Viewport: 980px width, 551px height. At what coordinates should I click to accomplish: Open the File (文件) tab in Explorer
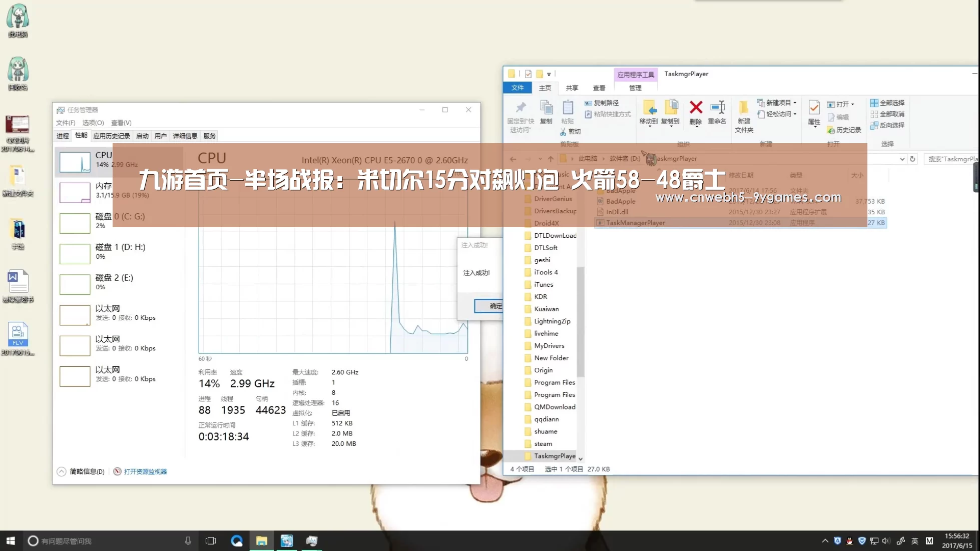click(x=518, y=88)
